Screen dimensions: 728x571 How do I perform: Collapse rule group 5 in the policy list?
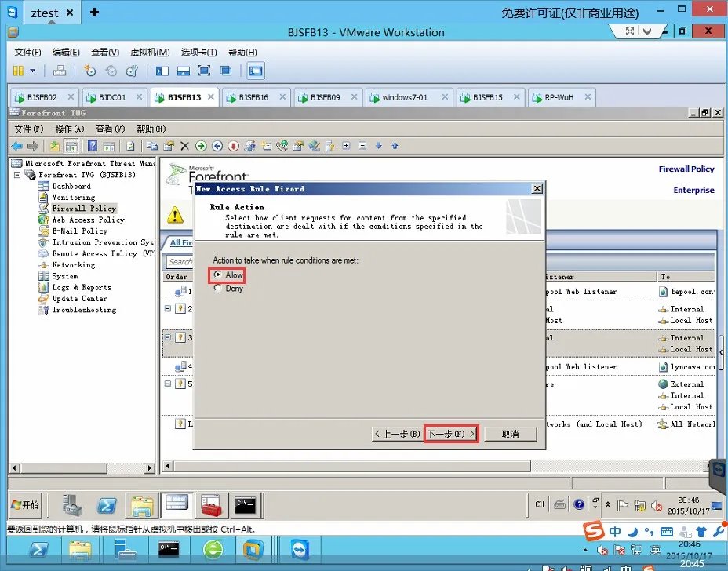pos(168,384)
